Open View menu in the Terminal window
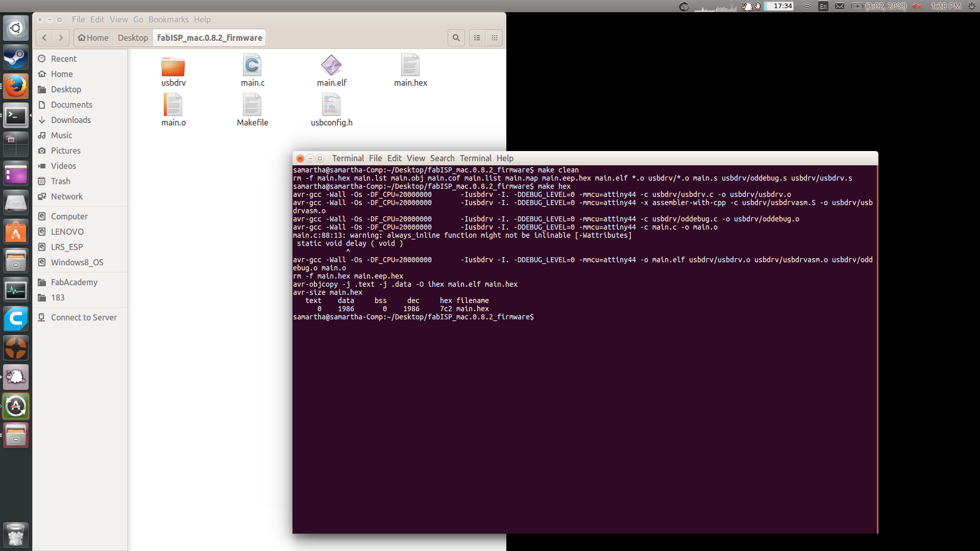Image resolution: width=980 pixels, height=551 pixels. pos(416,158)
